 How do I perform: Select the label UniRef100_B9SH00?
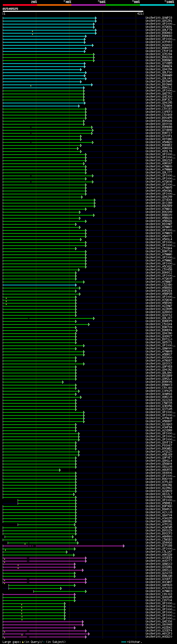(159, 358)
